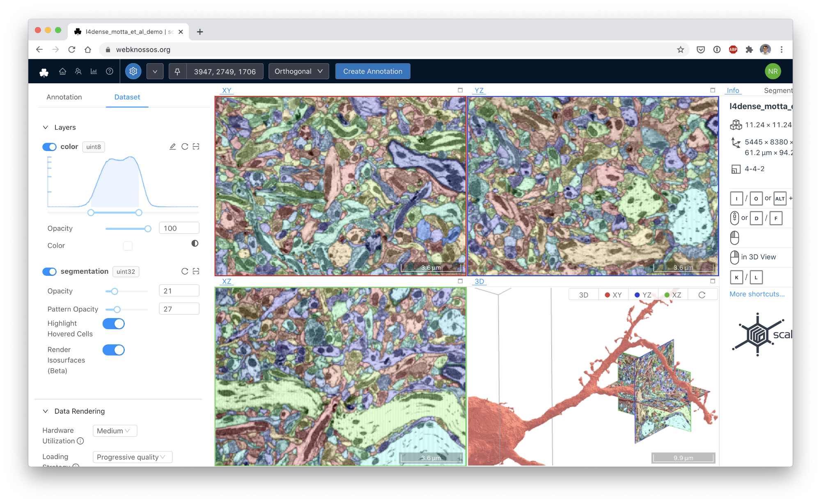Reset the 3D view camera icon
The height and width of the screenshot is (504, 821).
702,295
